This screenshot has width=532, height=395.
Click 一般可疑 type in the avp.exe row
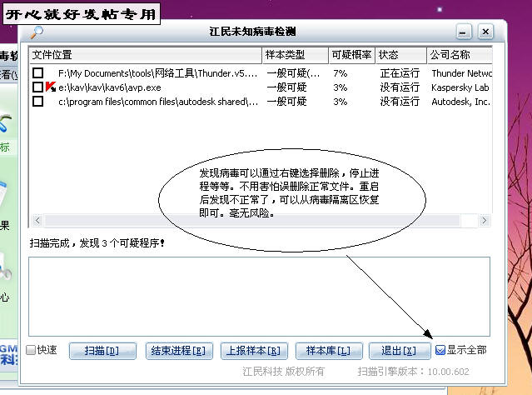[286, 87]
